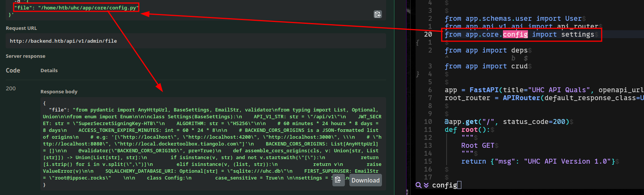Image resolution: width=644 pixels, height=195 pixels.
Task: Click the double-chevron icon beside search
Action: click(426, 185)
